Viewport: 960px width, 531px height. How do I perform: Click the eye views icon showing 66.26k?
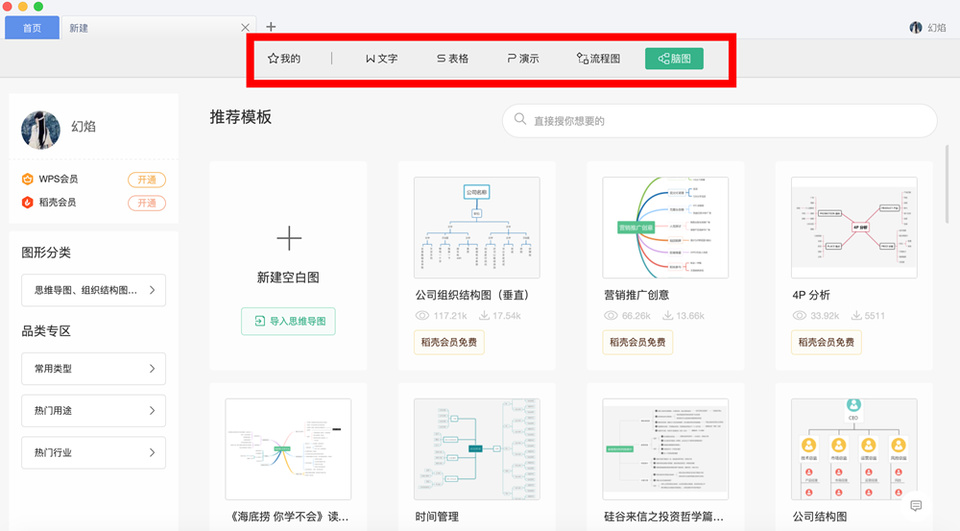pos(610,316)
